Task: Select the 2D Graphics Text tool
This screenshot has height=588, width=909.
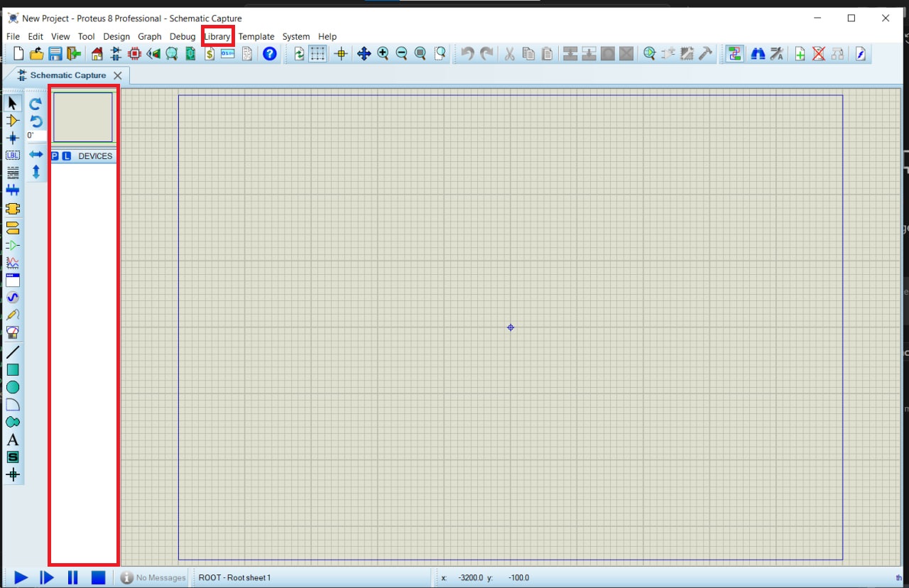Action: pos(13,440)
